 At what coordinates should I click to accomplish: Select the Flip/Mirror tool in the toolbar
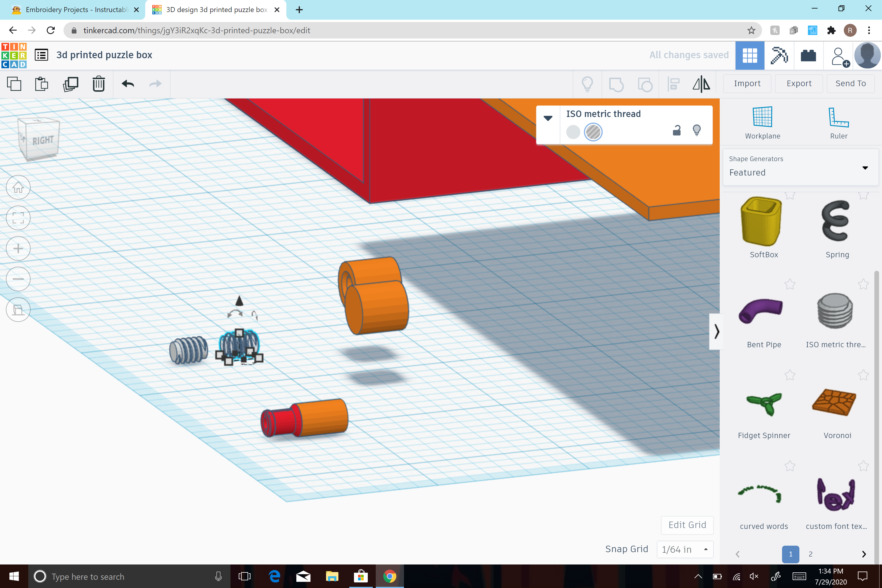click(x=701, y=84)
